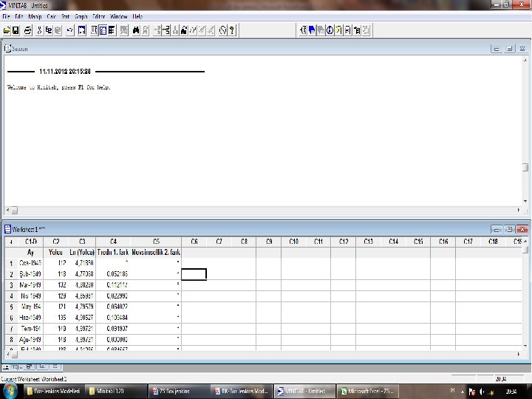Open the Calc menu
The image size is (532, 399).
pyautogui.click(x=52, y=16)
